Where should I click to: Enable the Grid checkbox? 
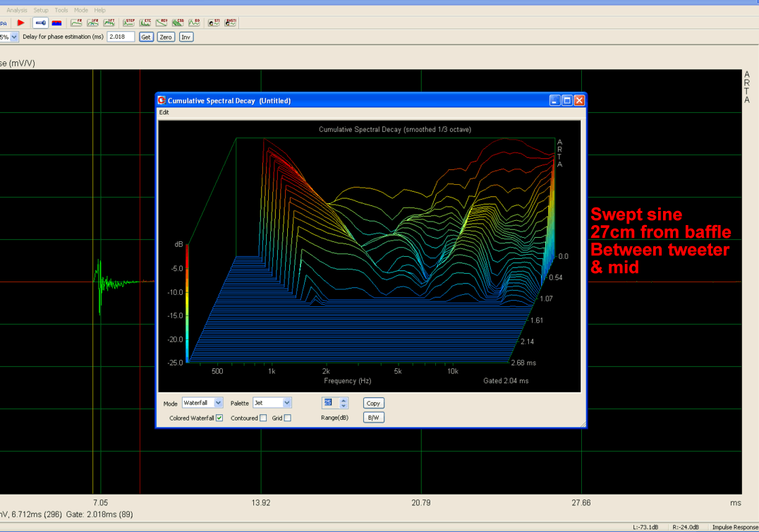tap(288, 418)
